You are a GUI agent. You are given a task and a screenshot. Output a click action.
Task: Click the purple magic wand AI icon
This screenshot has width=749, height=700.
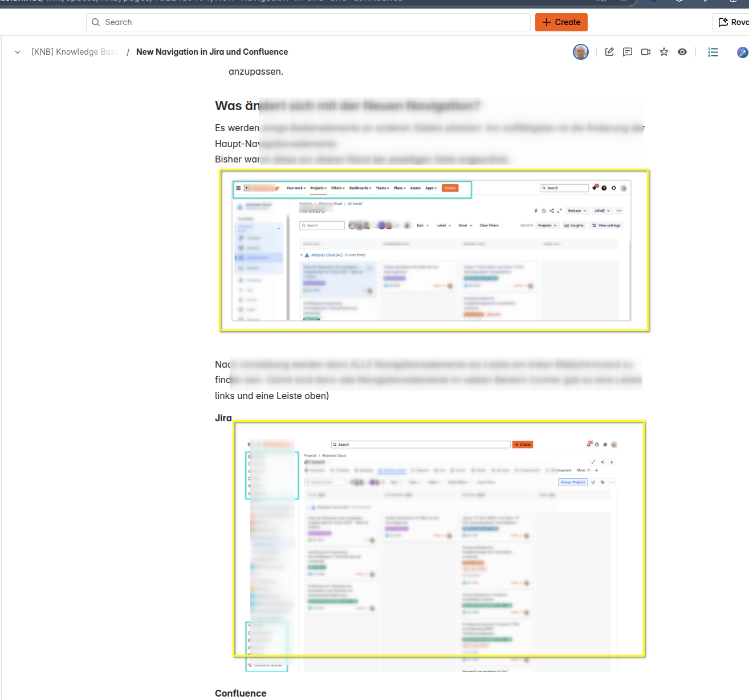(742, 52)
